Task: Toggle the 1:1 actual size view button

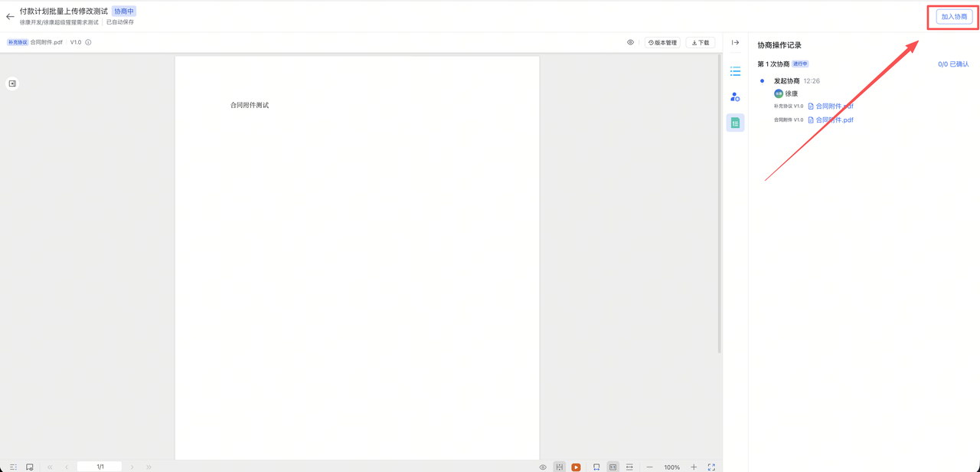Action: pyautogui.click(x=612, y=467)
